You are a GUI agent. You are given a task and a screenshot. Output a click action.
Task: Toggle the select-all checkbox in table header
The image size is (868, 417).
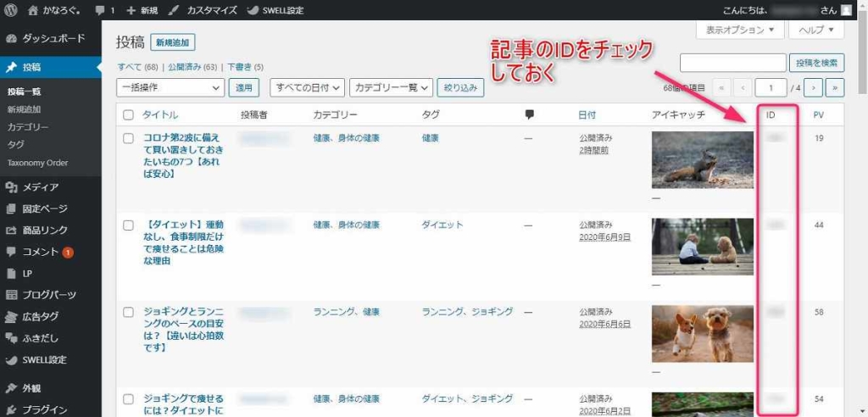click(x=129, y=114)
